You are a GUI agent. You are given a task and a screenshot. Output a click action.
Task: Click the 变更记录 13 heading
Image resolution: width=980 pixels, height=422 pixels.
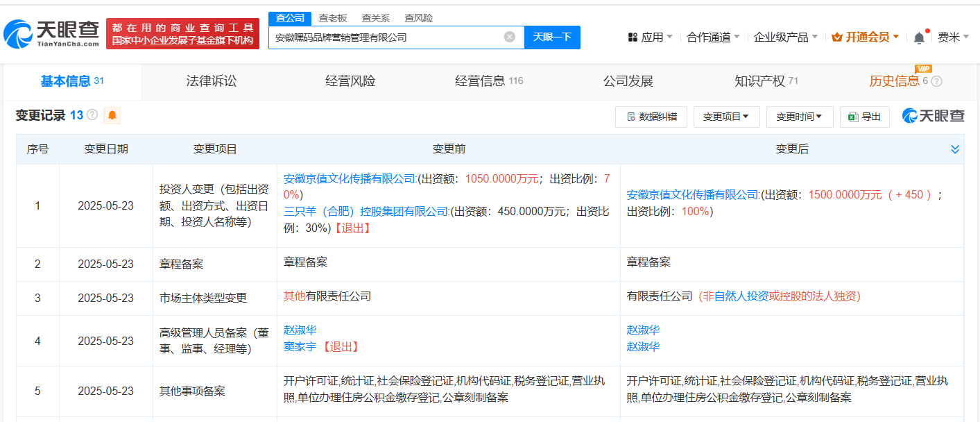(49, 116)
